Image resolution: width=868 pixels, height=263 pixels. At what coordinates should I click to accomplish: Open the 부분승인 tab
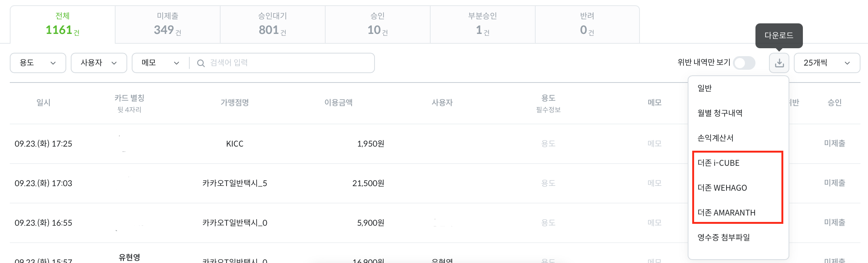[483, 24]
